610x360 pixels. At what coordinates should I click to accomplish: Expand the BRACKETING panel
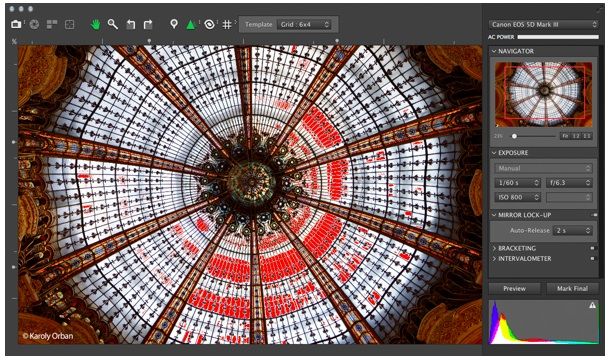pyautogui.click(x=494, y=248)
